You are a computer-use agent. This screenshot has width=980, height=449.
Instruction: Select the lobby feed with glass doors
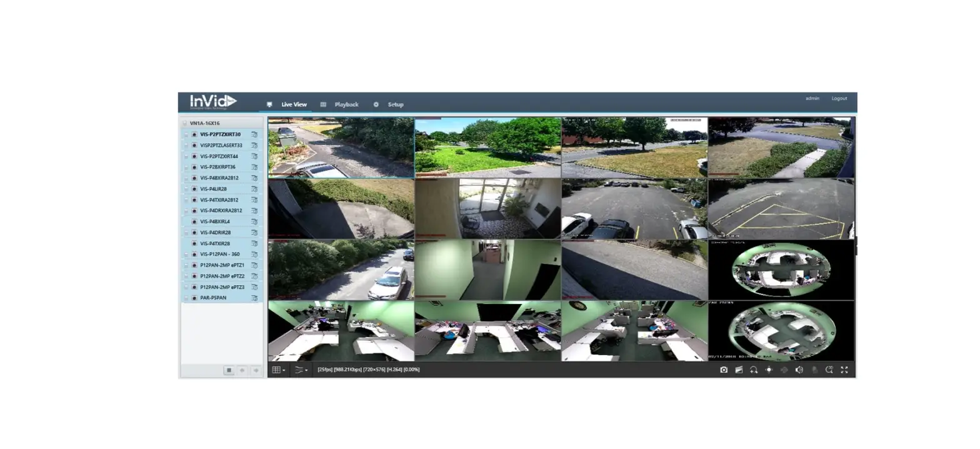pyautogui.click(x=487, y=209)
